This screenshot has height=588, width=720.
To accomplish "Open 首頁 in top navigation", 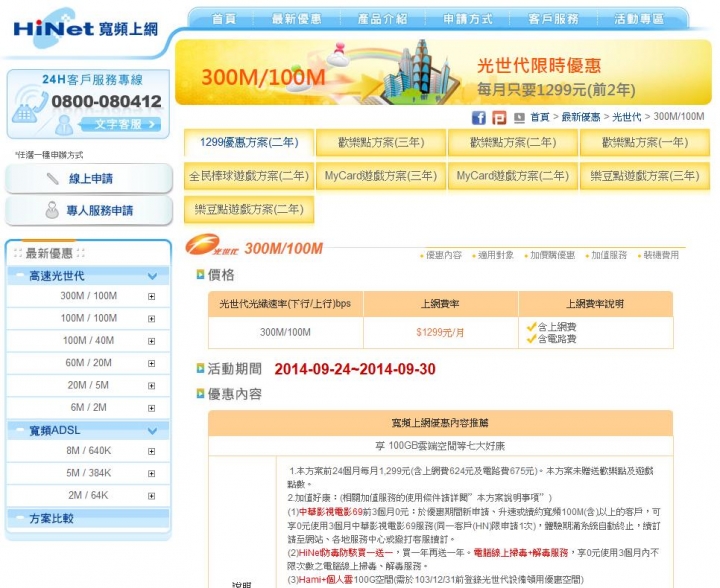I will (x=224, y=19).
